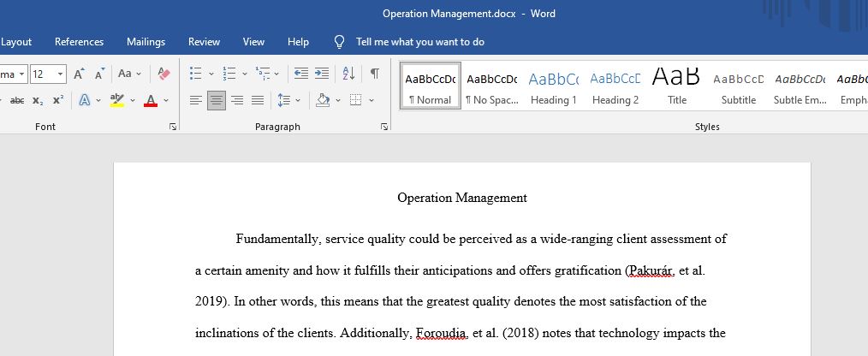Align text left
868x356 pixels.
tap(196, 100)
